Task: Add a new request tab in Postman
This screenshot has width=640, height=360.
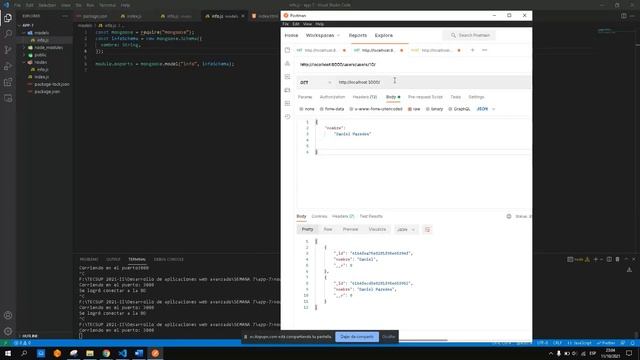Action: pos(472,50)
